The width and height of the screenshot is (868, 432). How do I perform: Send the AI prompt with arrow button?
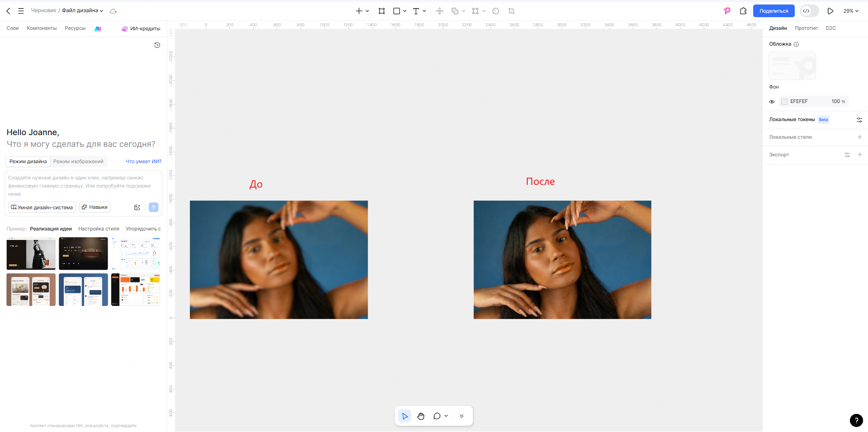pyautogui.click(x=154, y=207)
